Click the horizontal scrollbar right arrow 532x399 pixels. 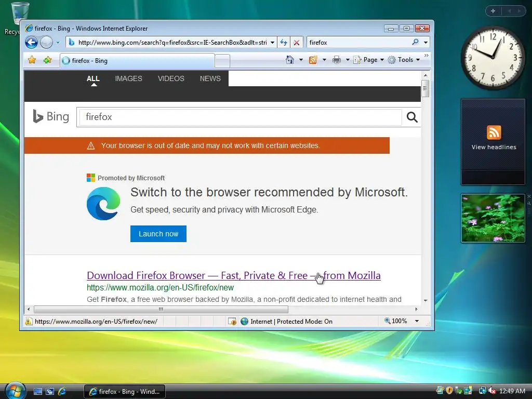click(416, 309)
